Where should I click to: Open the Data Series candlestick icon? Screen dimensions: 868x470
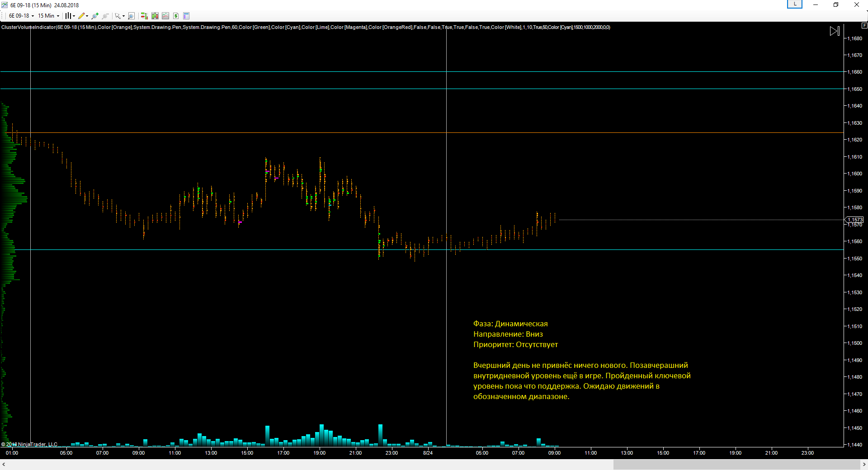[x=155, y=16]
